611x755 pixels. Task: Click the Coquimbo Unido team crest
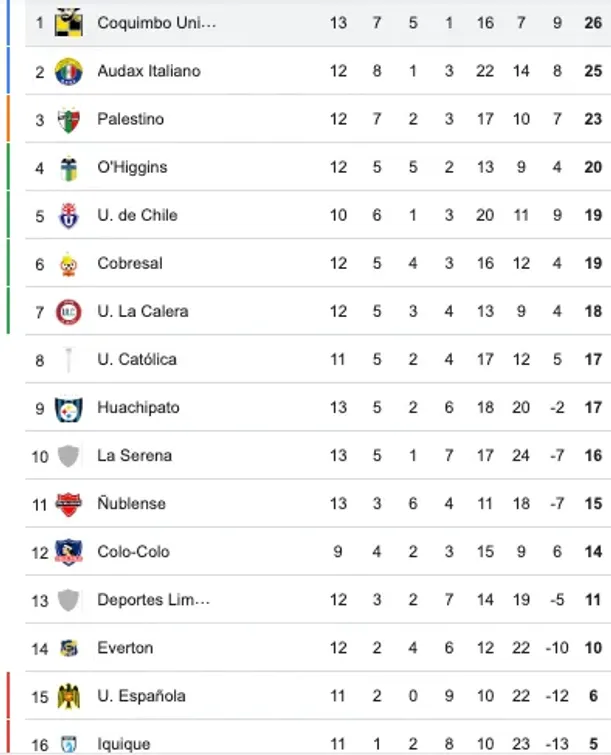click(x=68, y=22)
